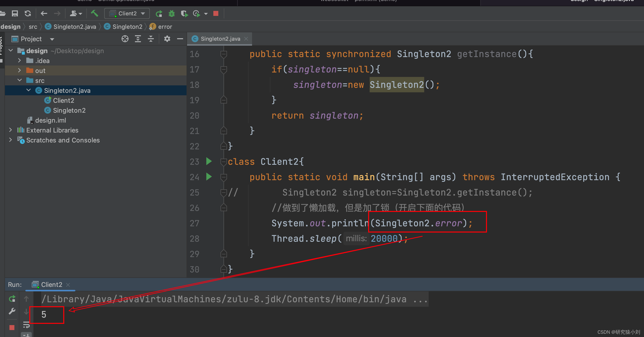The image size is (644, 337).
Task: Expand all in Project panel
Action: pos(138,39)
